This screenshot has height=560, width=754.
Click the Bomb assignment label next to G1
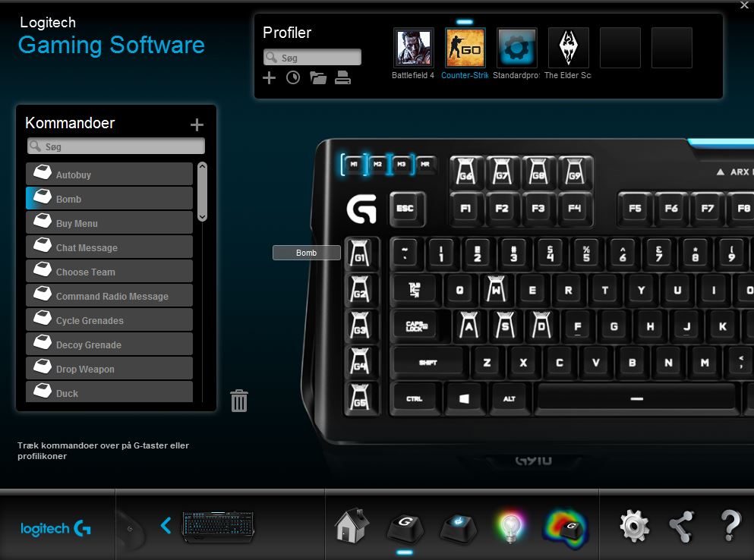pos(306,253)
